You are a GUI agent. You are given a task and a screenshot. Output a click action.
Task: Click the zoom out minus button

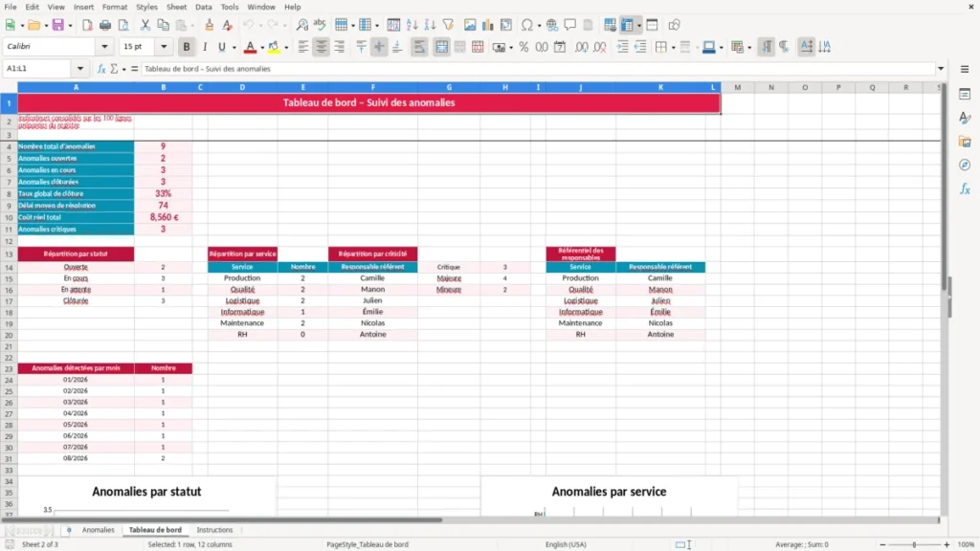pyautogui.click(x=882, y=544)
